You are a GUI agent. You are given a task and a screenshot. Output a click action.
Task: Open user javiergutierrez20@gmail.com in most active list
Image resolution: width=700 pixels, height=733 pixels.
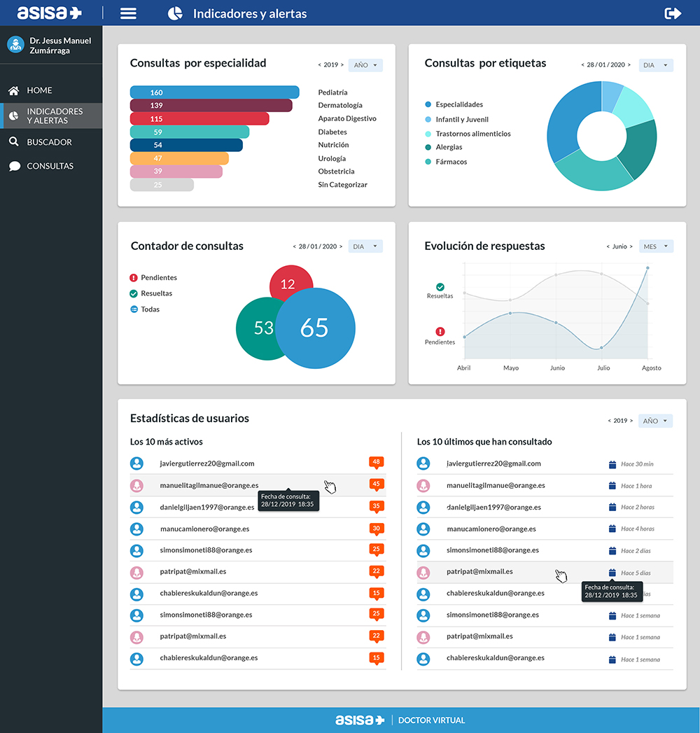pos(206,463)
